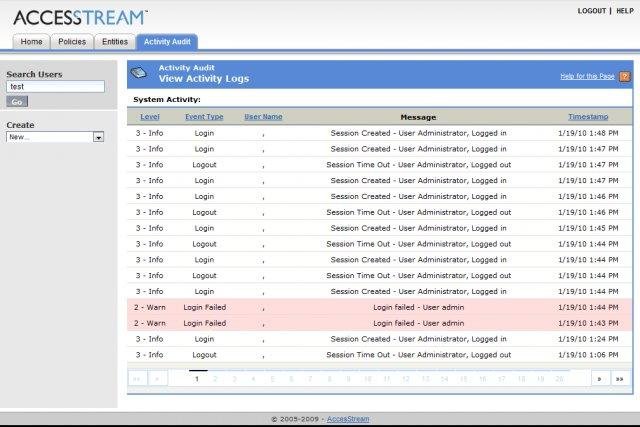The height and width of the screenshot is (427, 640).
Task: Click the Activity Audit header notebook icon
Action: pos(139,73)
